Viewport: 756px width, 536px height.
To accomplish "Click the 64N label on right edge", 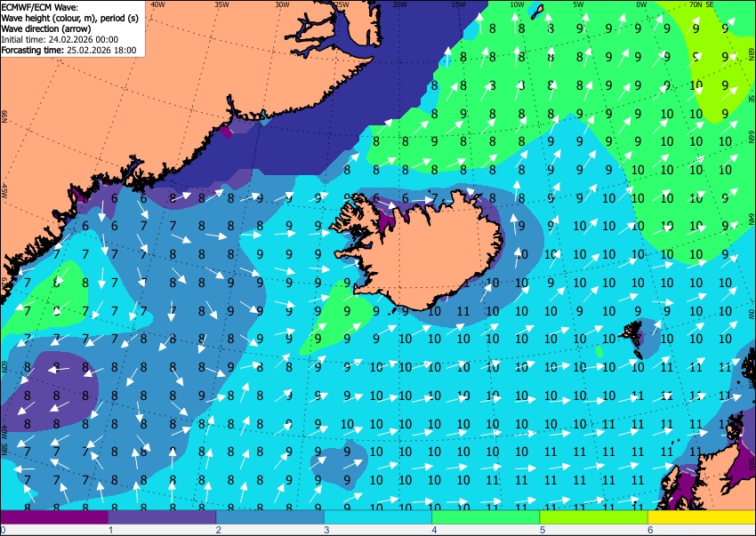I will point(752,220).
